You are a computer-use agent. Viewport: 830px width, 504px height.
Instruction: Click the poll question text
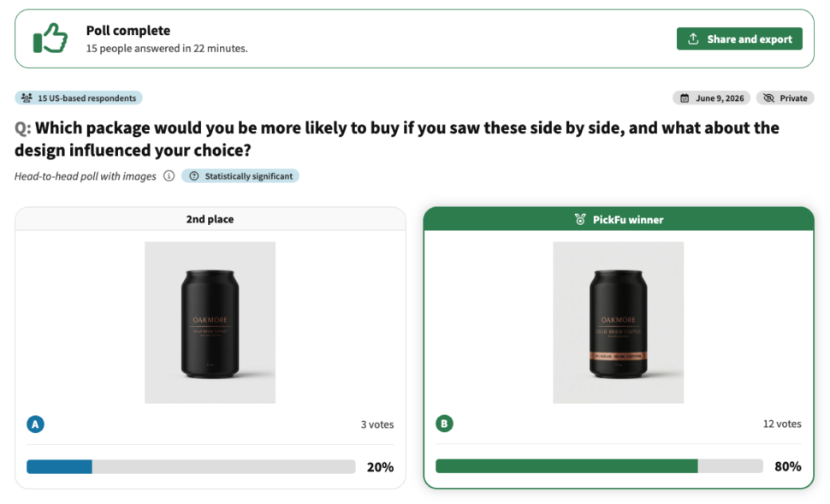(x=396, y=139)
